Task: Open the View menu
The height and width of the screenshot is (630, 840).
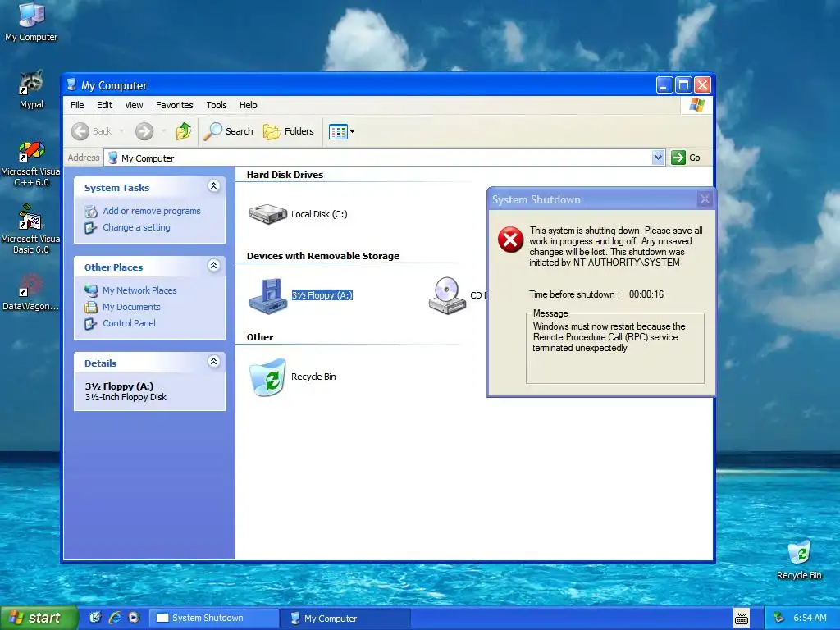Action: [x=134, y=105]
